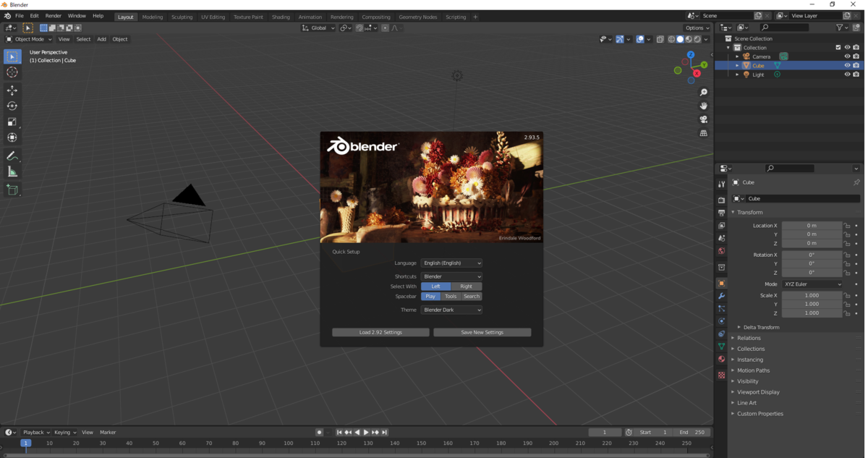Click Save New Settings button
This screenshot has width=868, height=458.
(x=482, y=332)
